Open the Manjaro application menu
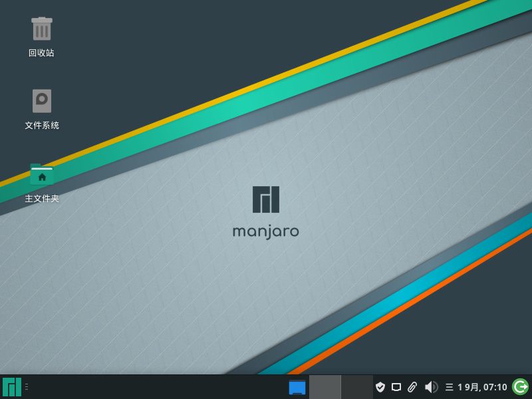The image size is (532, 399). coord(12,387)
